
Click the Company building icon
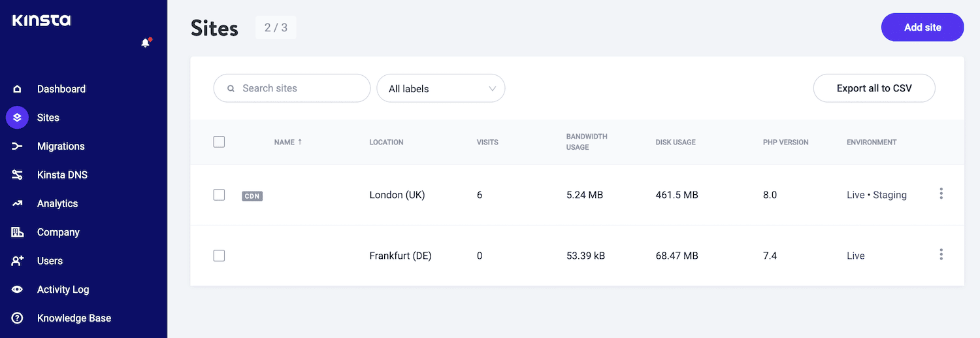(x=18, y=232)
